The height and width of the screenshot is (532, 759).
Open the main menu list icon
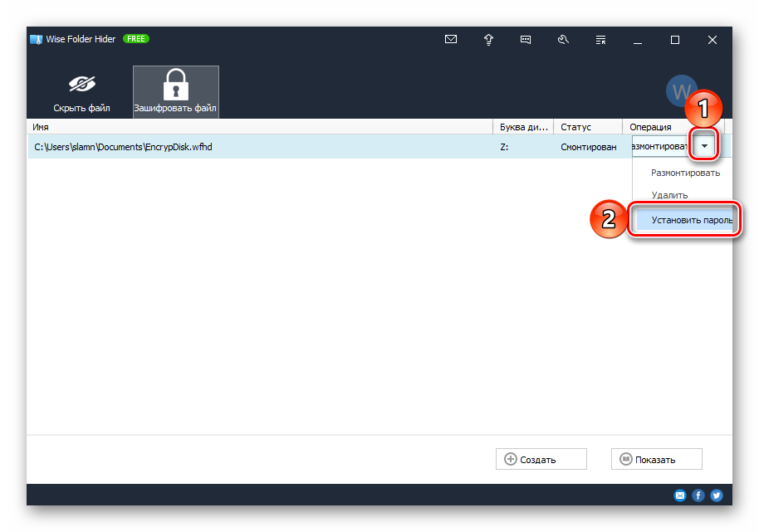coord(600,40)
